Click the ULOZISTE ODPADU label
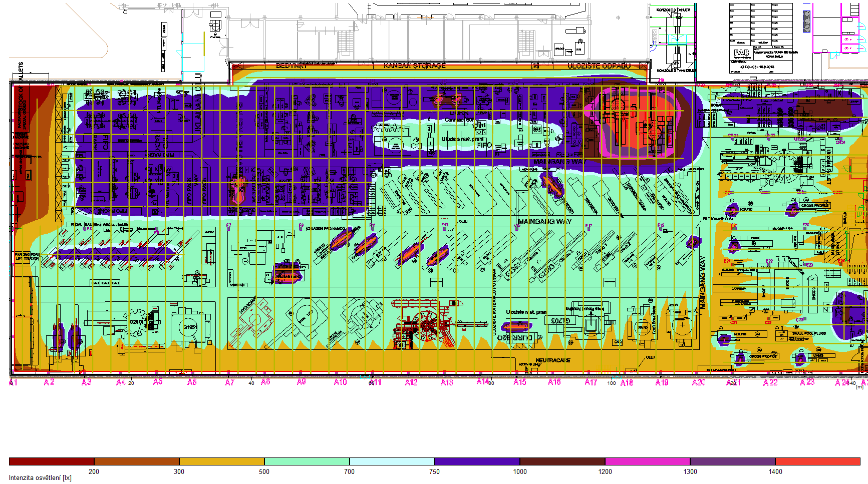The image size is (868, 484). click(599, 66)
